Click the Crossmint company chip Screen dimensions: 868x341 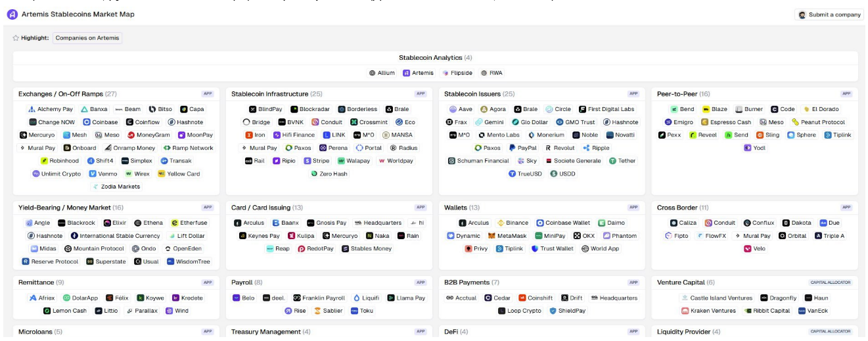pos(370,122)
